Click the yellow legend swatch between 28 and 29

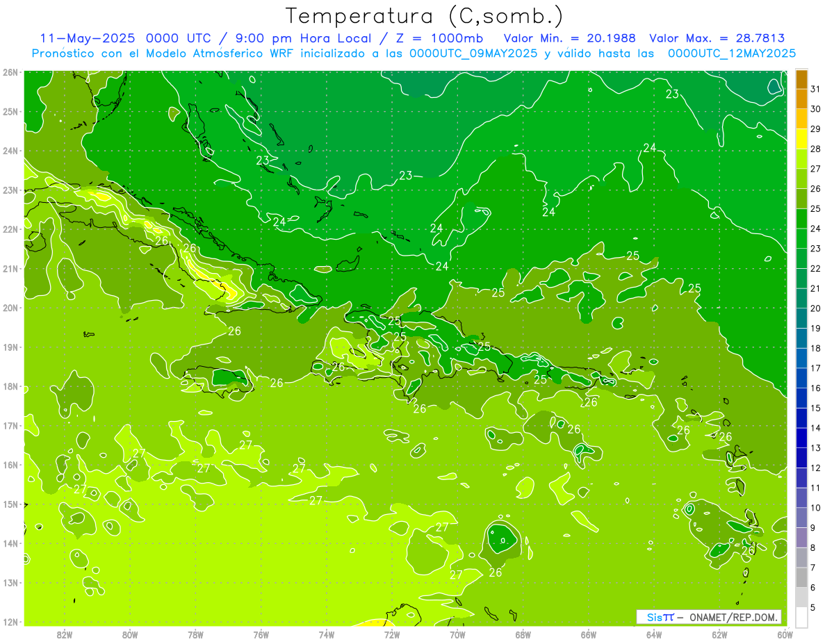coord(801,139)
